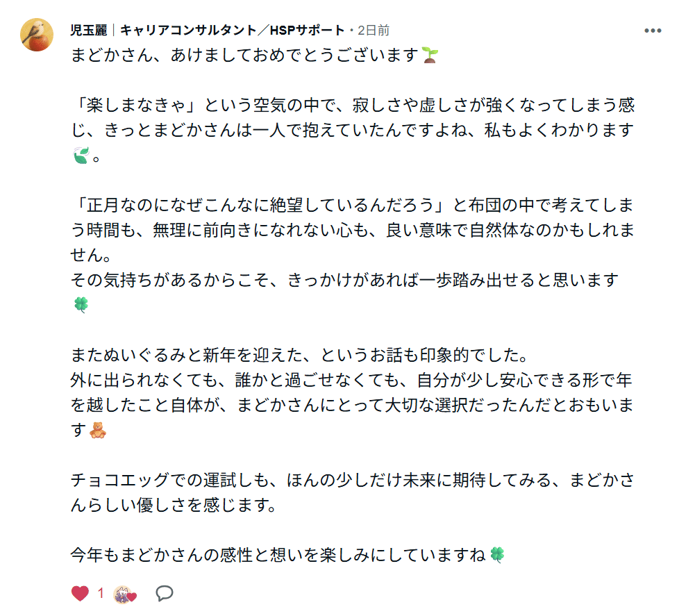
Task: Click the cat avatar next to the like count
Action: [121, 594]
